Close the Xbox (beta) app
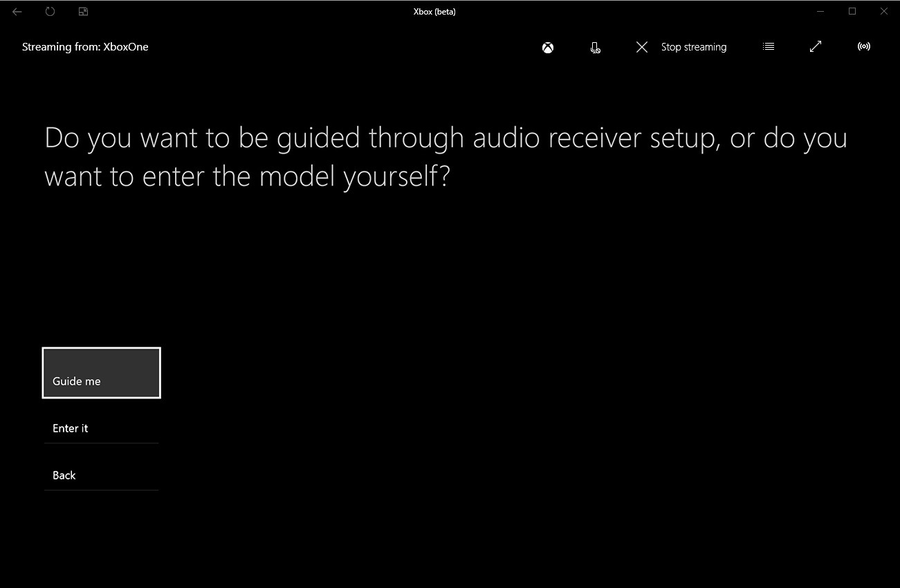This screenshot has width=900, height=588. (883, 11)
